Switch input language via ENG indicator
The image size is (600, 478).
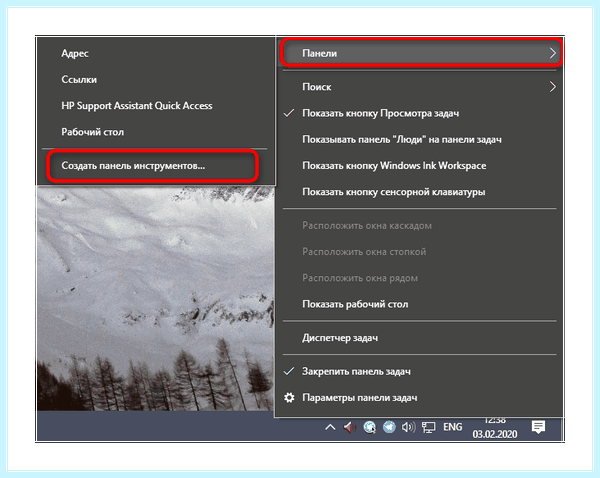pyautogui.click(x=453, y=427)
